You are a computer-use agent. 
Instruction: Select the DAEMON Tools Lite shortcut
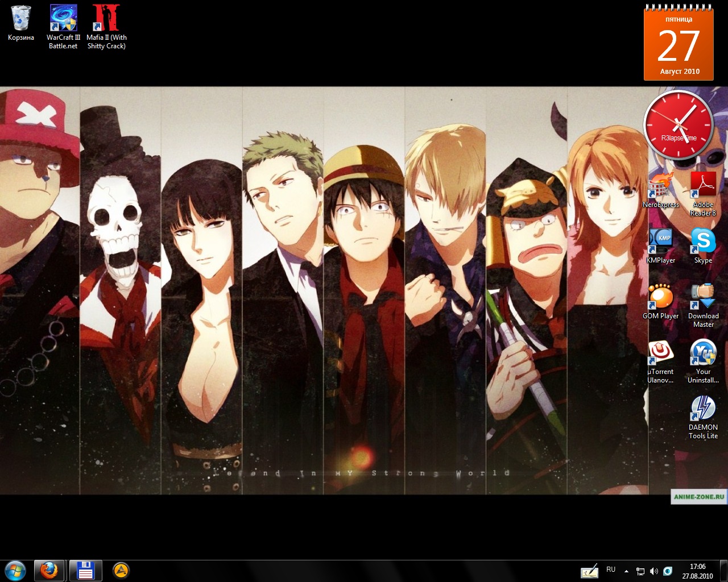pyautogui.click(x=703, y=417)
